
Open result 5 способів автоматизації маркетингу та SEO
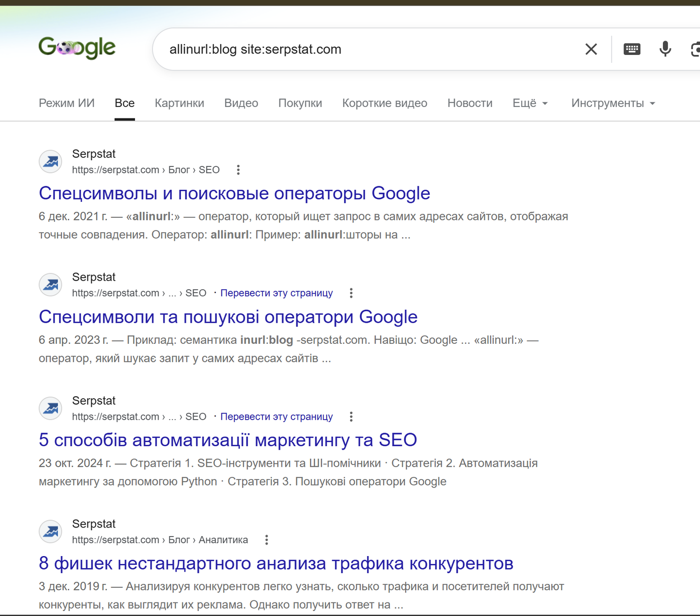228,440
